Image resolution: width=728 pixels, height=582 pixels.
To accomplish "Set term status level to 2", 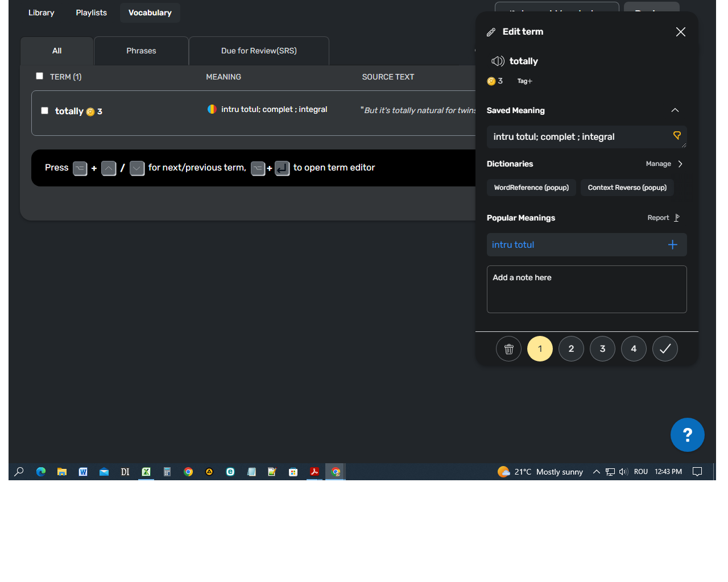I will (x=571, y=349).
